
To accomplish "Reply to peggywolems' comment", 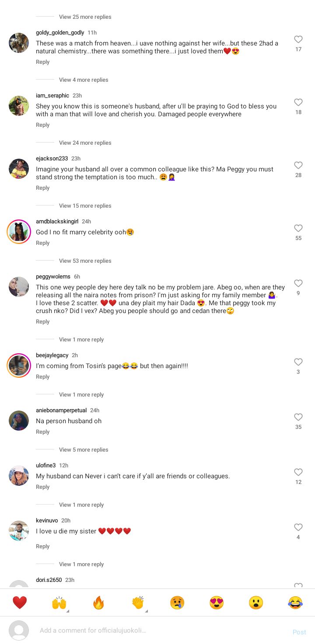I will click(42, 322).
